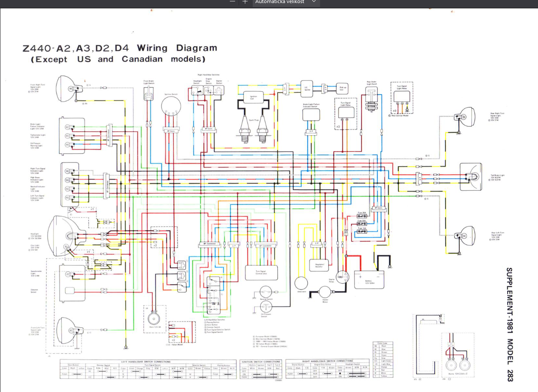Screen dimensions: 538x392
Task: Click the Fuse 20A symbol
Action: [x=362, y=217]
